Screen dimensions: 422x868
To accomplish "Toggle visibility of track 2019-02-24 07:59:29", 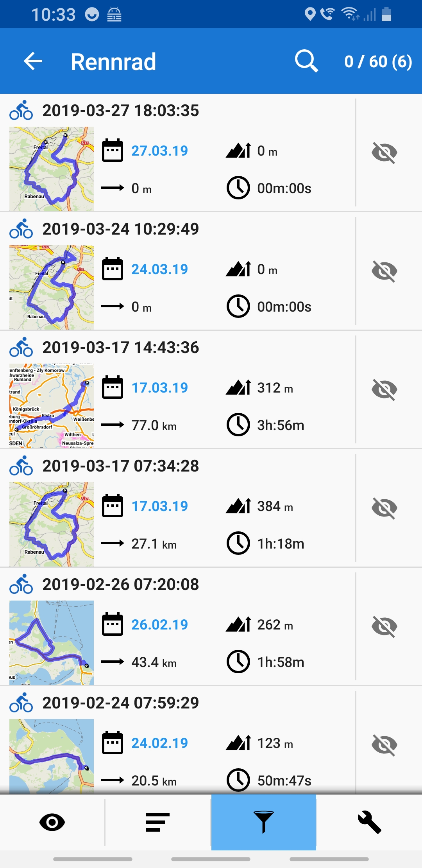I will tap(384, 745).
